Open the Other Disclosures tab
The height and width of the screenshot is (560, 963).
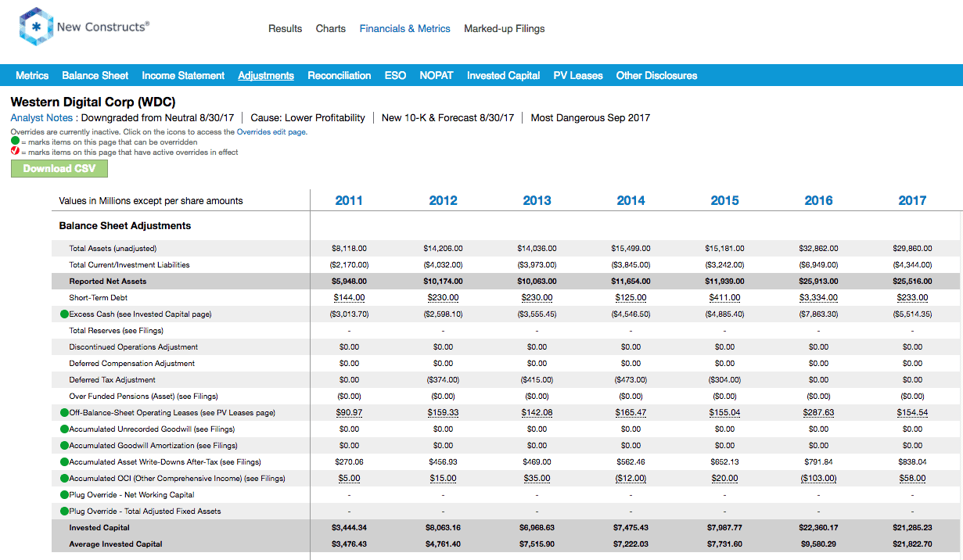coord(657,76)
